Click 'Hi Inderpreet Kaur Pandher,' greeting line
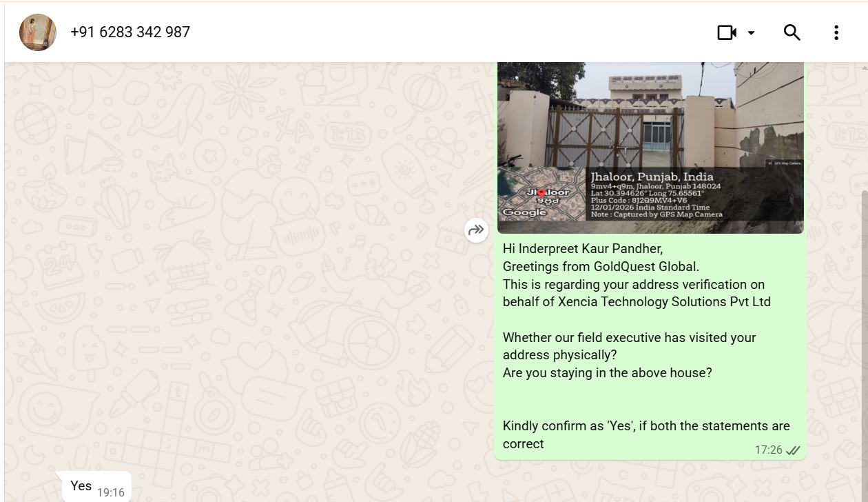 [583, 249]
